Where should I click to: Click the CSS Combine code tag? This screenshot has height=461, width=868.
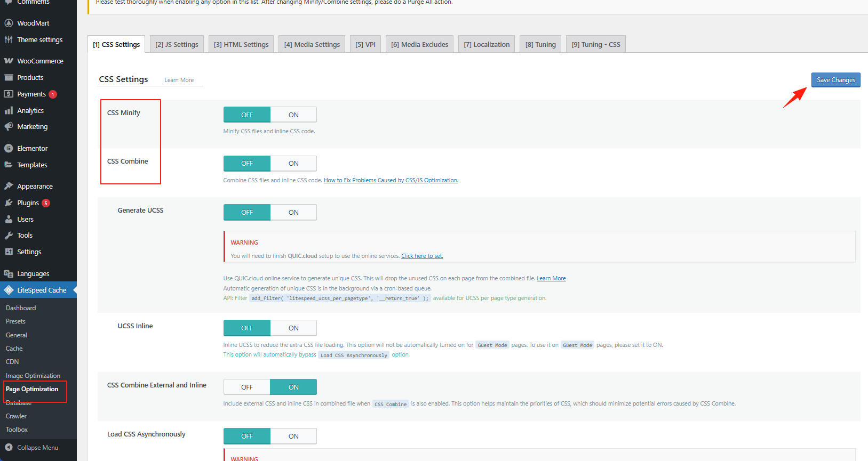391,404
